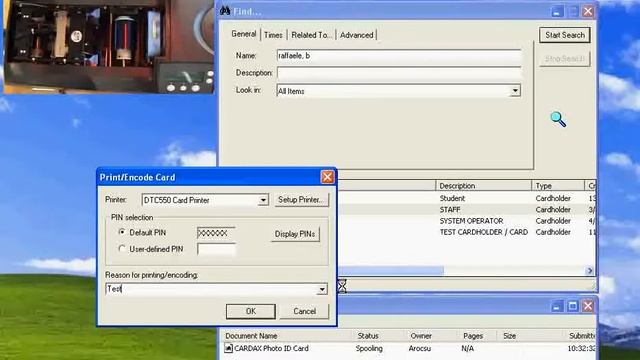Sort results by Description column header

point(483,186)
